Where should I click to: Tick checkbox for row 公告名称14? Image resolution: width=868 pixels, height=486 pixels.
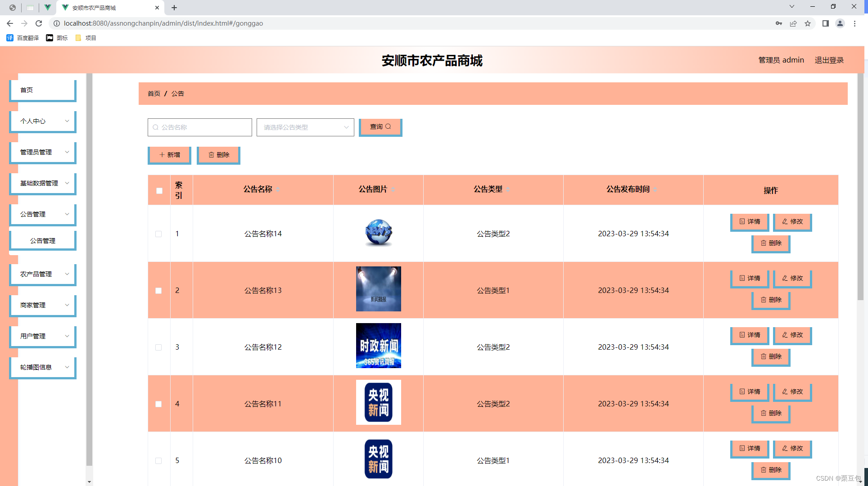[x=158, y=234]
